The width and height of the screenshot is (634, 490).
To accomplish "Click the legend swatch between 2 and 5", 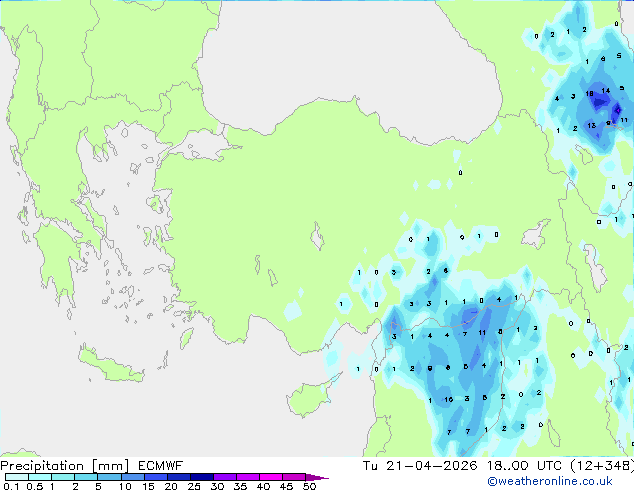I will pyautogui.click(x=86, y=477).
